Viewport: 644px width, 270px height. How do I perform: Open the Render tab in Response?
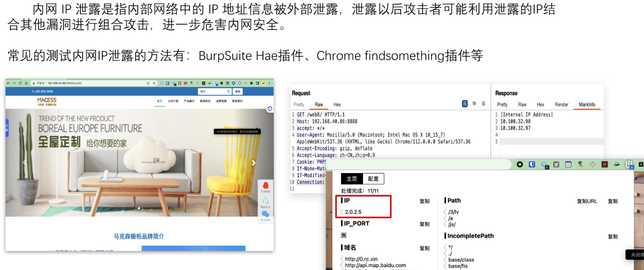(x=561, y=105)
